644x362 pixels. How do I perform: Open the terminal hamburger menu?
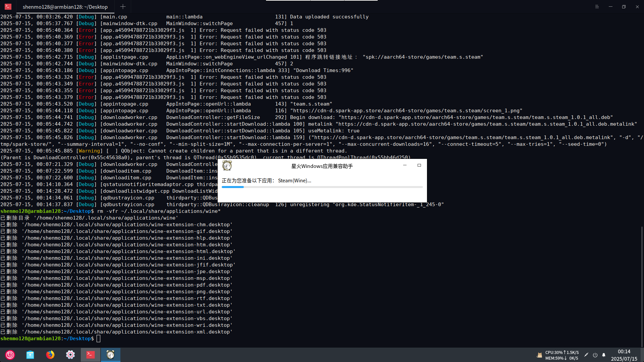click(x=597, y=7)
